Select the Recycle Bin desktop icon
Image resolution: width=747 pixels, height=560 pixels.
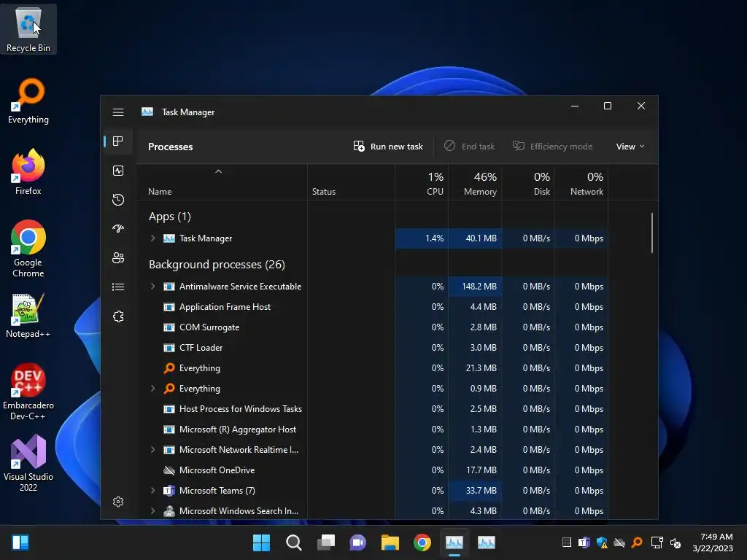click(x=28, y=30)
